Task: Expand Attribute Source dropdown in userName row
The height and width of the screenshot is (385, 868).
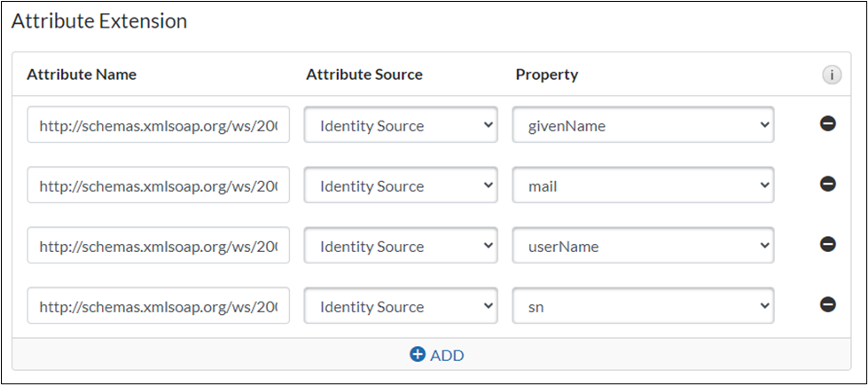Action: click(401, 247)
